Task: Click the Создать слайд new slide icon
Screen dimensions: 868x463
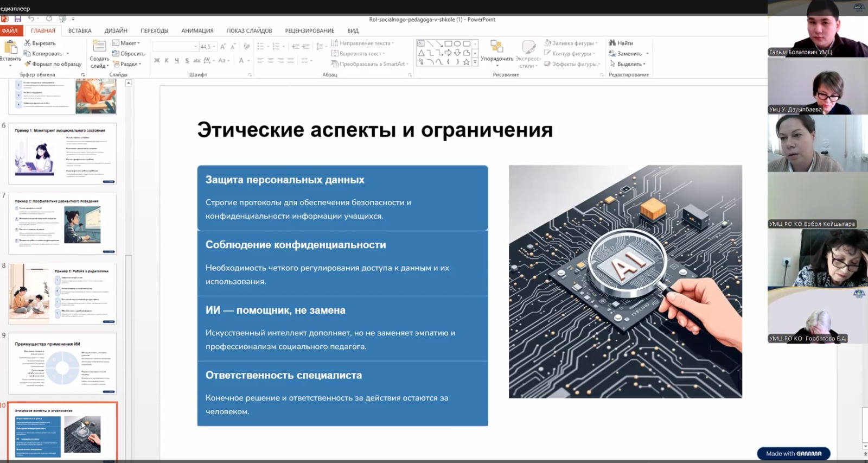Action: (x=99, y=47)
